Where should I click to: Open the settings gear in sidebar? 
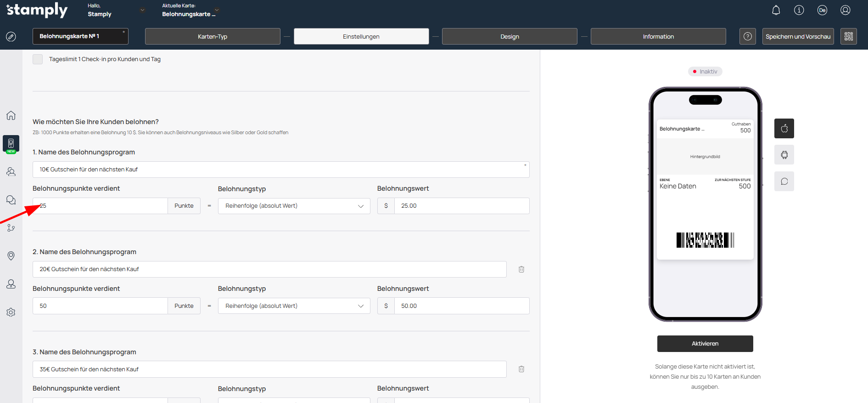(11, 312)
